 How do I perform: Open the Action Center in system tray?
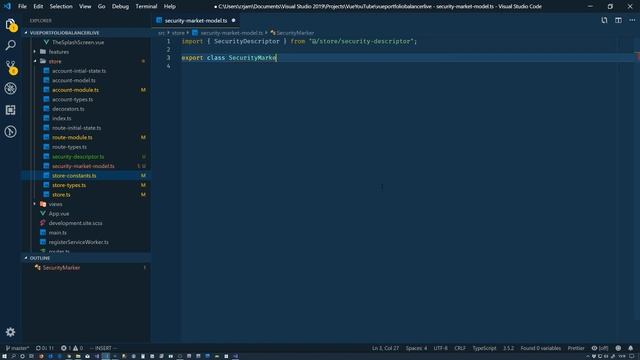click(x=631, y=356)
